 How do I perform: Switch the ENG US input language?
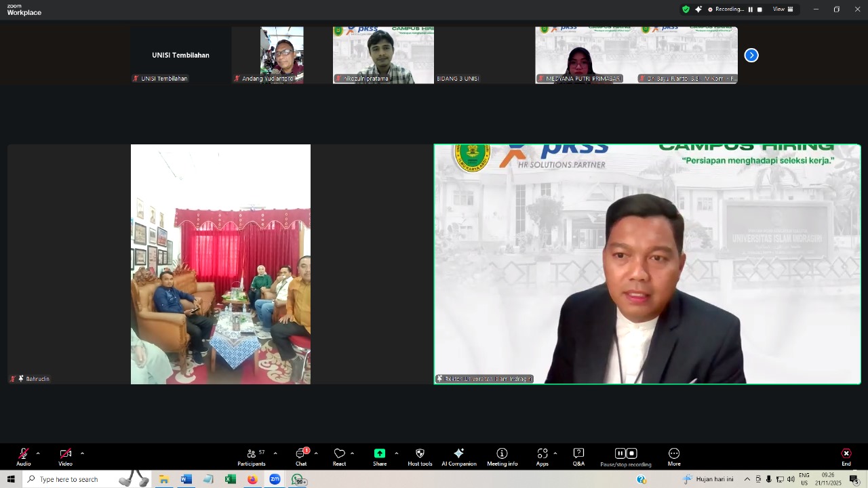pos(804,479)
